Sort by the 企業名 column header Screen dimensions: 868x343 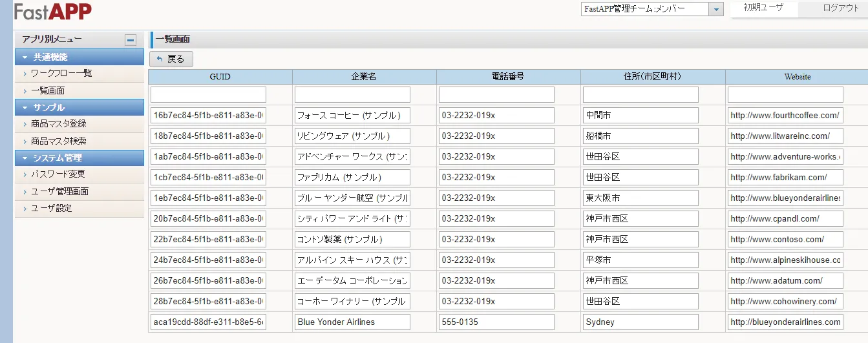[364, 77]
